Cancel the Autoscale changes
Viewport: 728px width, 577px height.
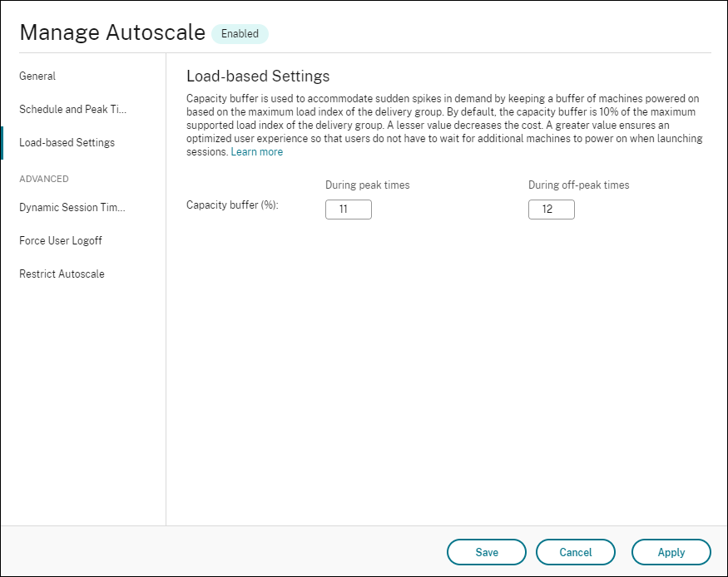(x=575, y=551)
